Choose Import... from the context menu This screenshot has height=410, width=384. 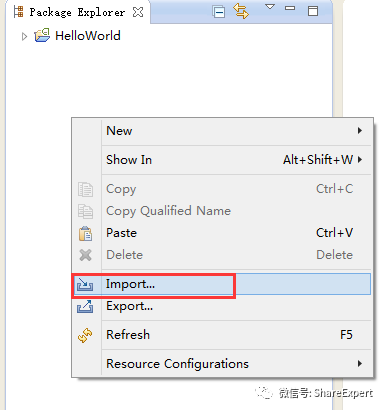[x=221, y=284]
